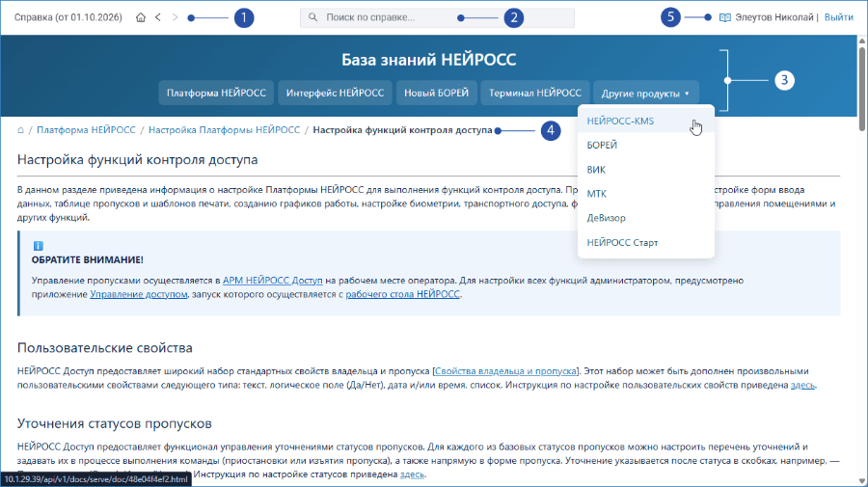The height and width of the screenshot is (487, 868).
Task: Open Терминал НЕЙРОСС section
Action: click(x=534, y=93)
